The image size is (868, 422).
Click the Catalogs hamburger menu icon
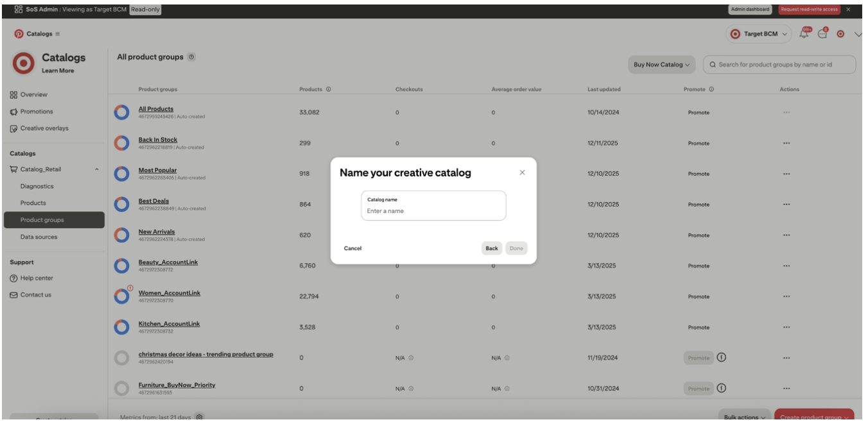58,34
